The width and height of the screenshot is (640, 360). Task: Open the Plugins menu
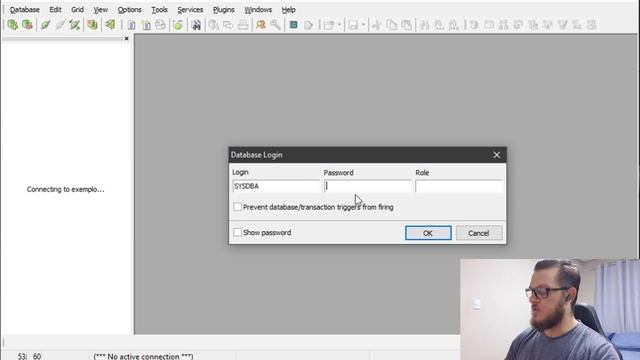tap(224, 9)
